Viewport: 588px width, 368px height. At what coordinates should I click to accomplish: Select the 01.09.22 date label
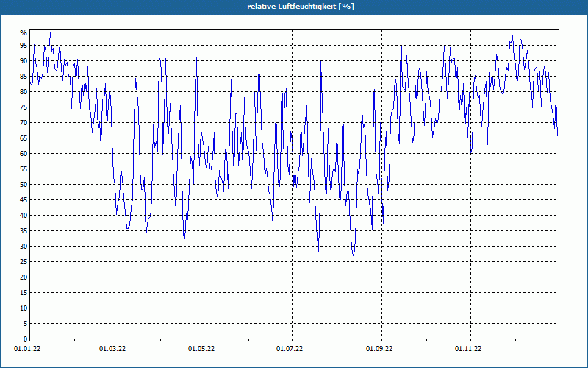click(379, 349)
